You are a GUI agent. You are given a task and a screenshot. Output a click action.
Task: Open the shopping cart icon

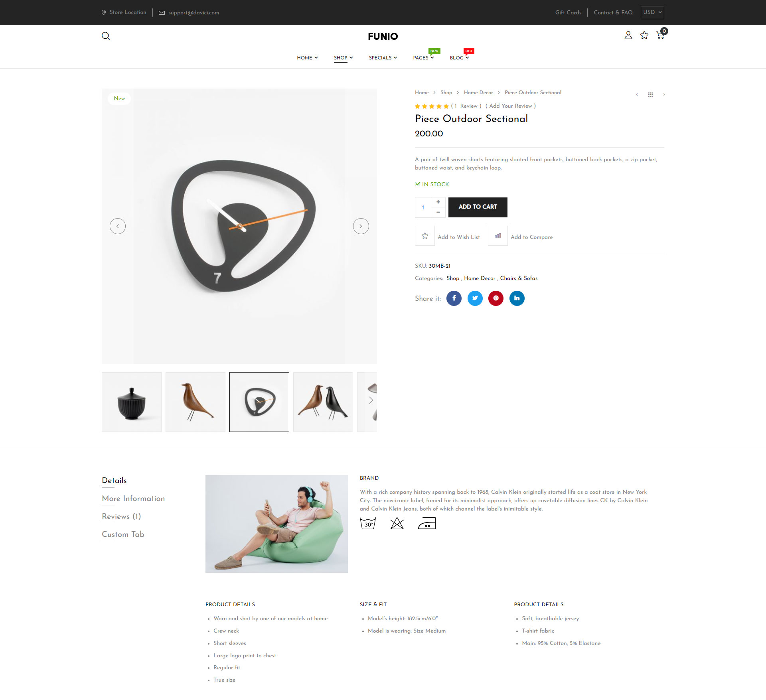click(x=661, y=35)
